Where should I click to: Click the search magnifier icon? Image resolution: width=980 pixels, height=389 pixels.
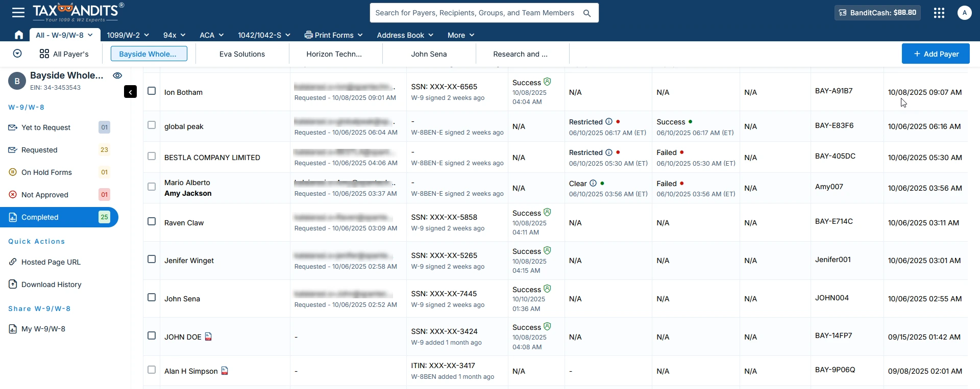[x=587, y=13]
